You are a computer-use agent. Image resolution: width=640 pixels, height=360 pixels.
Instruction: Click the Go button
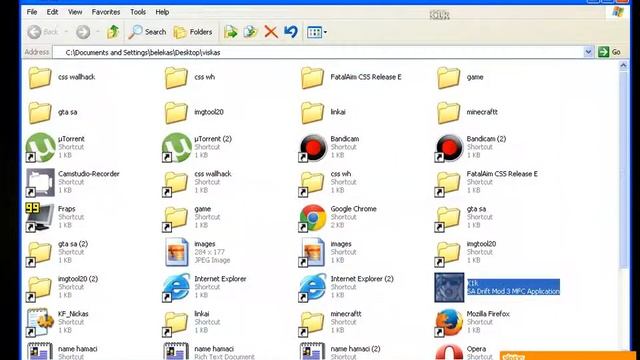pos(610,52)
